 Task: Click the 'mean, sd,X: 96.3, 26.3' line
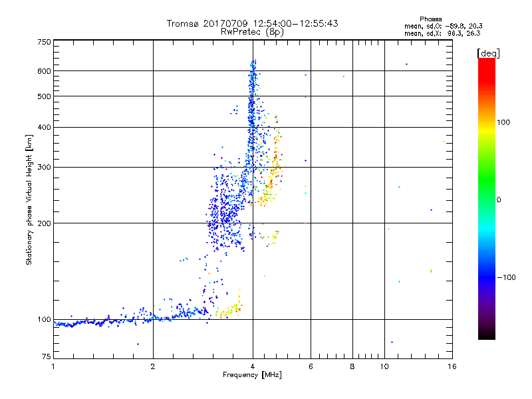click(x=442, y=33)
